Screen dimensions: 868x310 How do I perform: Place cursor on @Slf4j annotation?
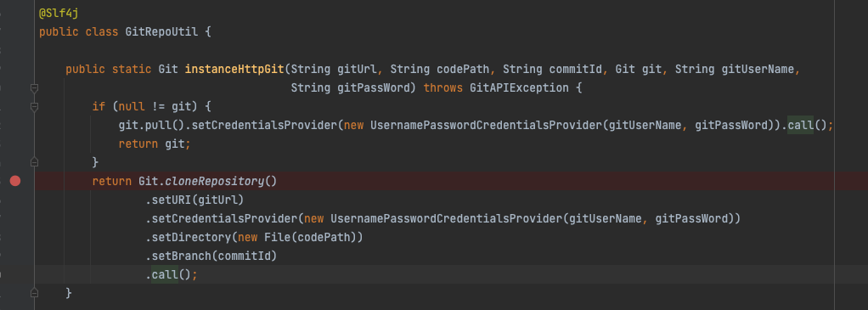pos(59,14)
